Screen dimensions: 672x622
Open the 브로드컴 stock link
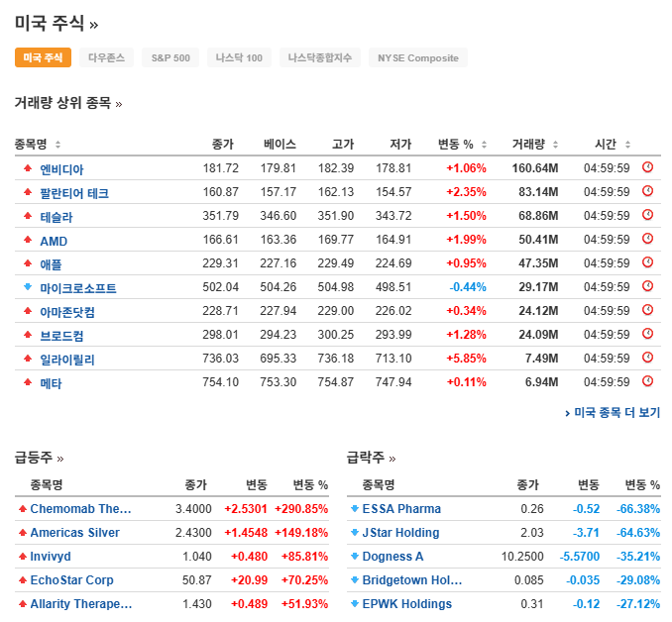(61, 336)
